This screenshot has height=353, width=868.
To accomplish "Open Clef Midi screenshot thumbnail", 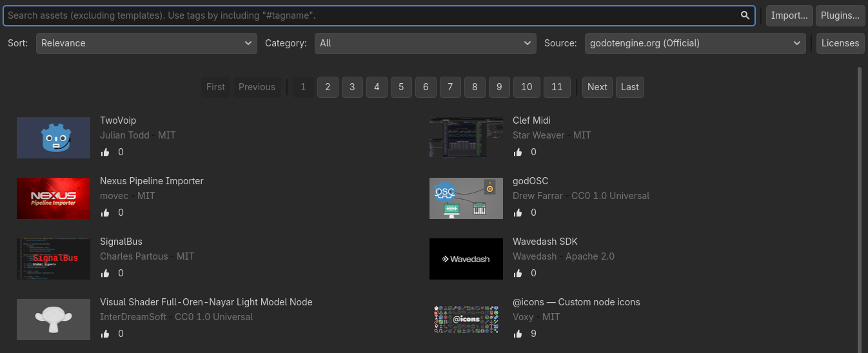I will tap(466, 138).
